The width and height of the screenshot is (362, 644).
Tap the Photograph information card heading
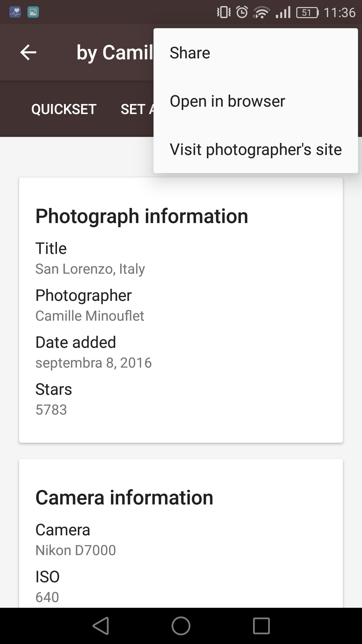[142, 216]
